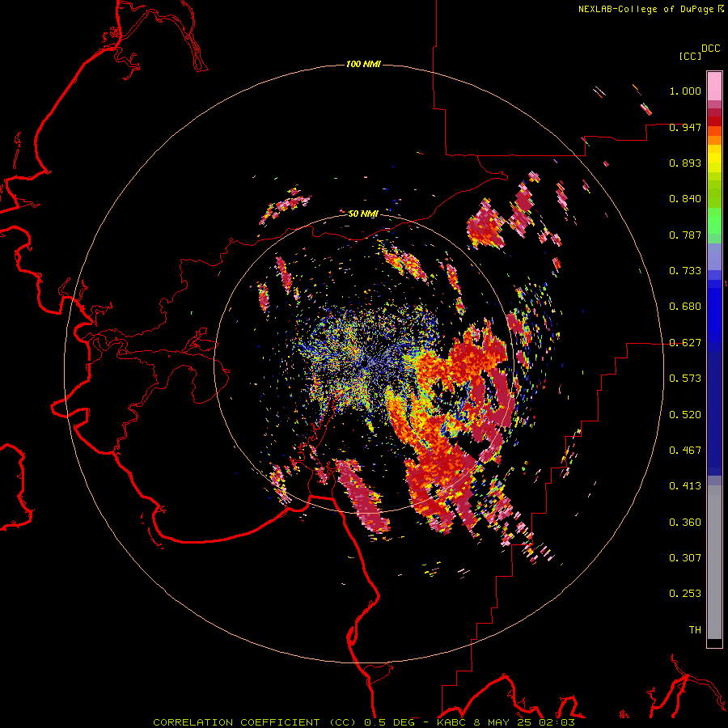Click the 0.840 legend value

tap(685, 199)
